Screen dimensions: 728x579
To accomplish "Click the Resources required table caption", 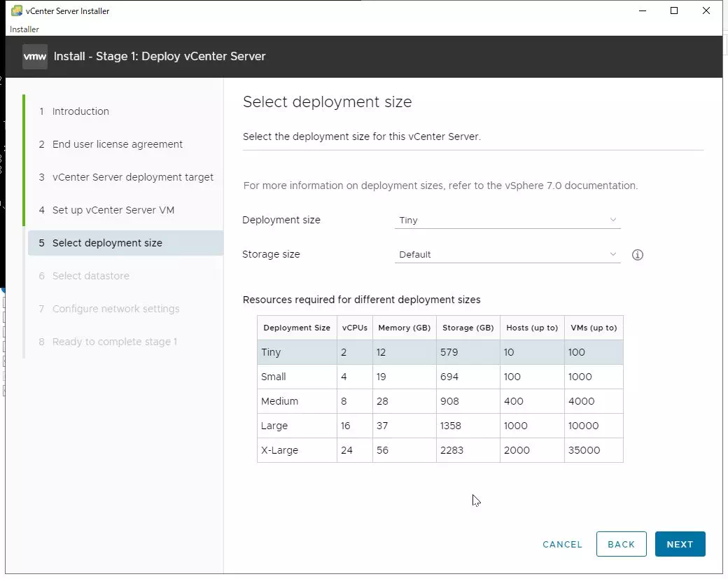I will click(362, 300).
